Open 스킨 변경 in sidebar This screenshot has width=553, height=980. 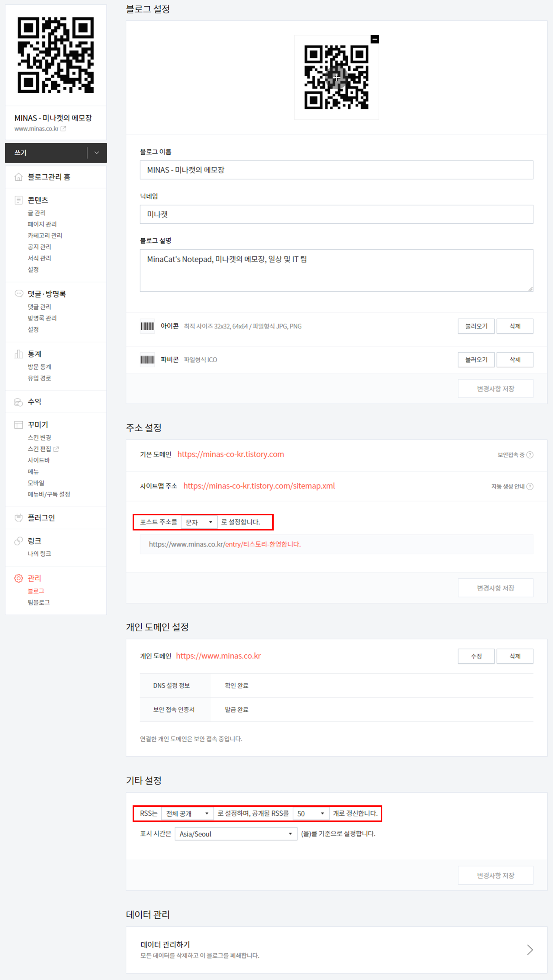[x=39, y=437]
